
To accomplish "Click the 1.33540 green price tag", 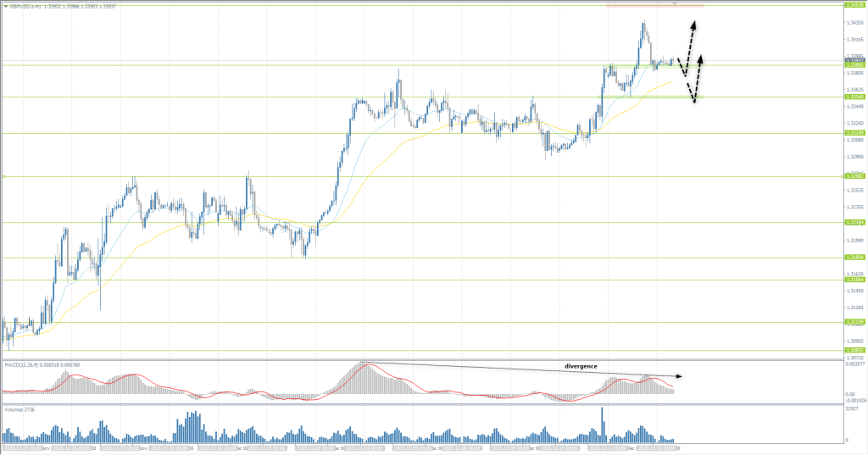I will [x=854, y=97].
